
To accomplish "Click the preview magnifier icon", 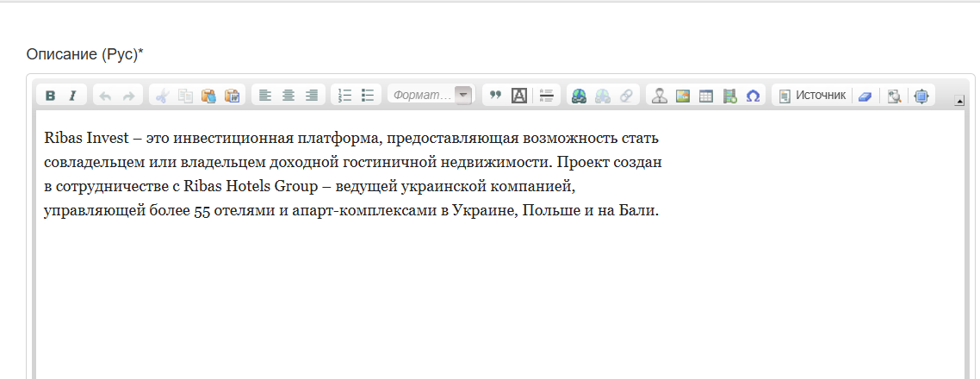I will [895, 96].
